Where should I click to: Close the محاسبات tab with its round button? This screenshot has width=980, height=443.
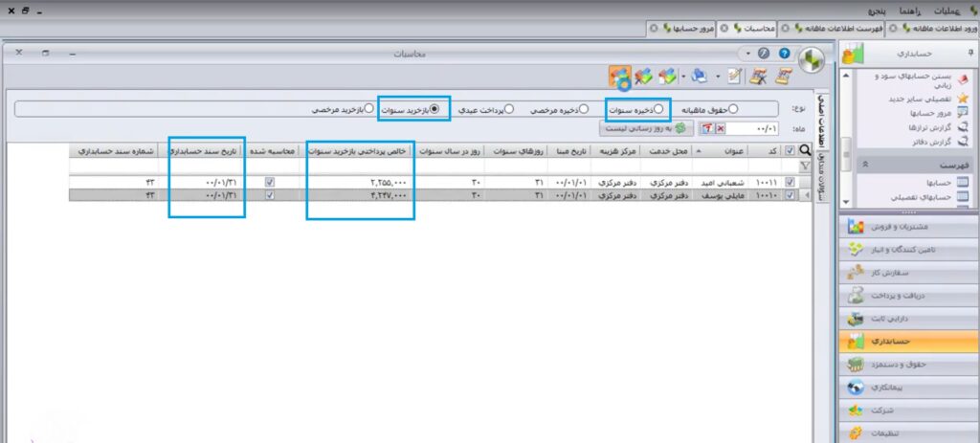pos(724,29)
